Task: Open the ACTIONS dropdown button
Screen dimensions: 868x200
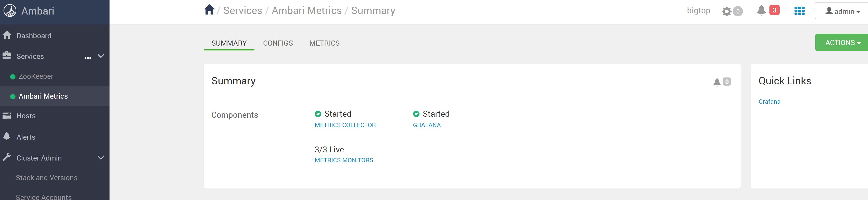Action: tap(842, 43)
